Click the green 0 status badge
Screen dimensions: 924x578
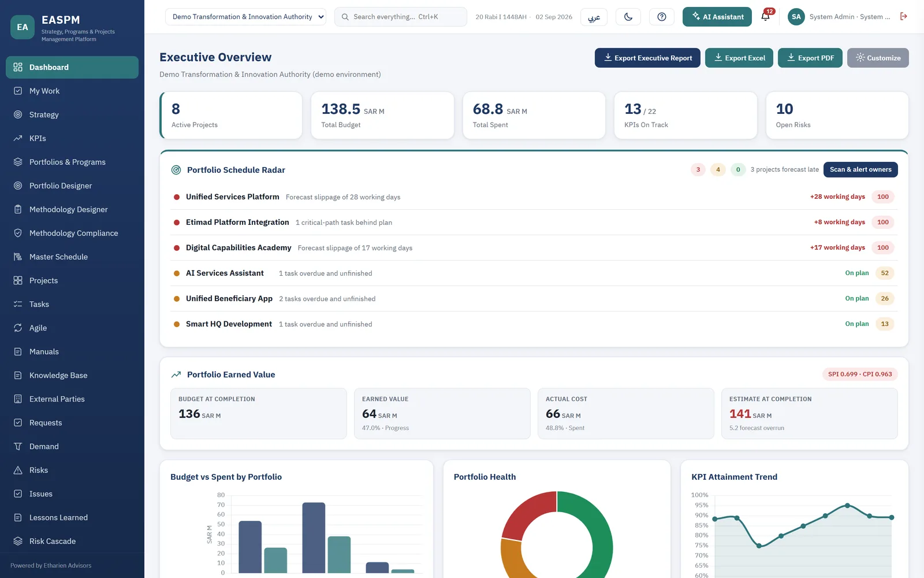(x=738, y=169)
